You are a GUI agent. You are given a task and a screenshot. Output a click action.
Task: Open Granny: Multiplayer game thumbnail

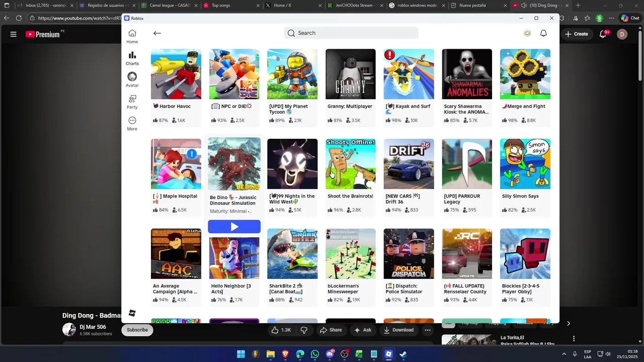351,74
